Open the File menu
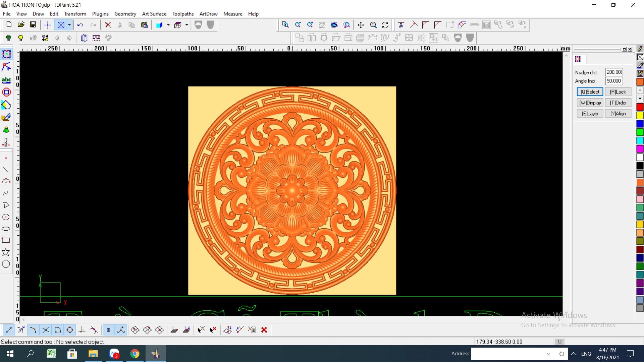Screen dimensions: 644x362 [7, 14]
